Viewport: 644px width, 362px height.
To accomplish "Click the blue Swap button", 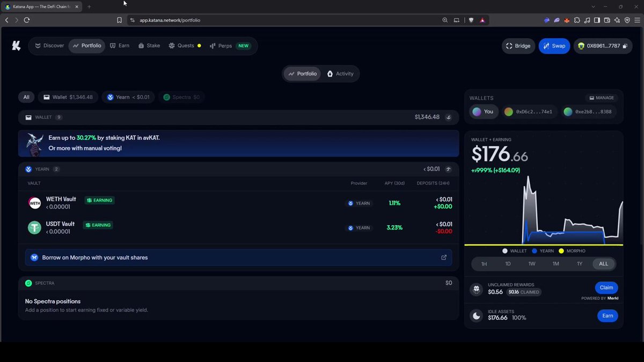I will pos(554,46).
